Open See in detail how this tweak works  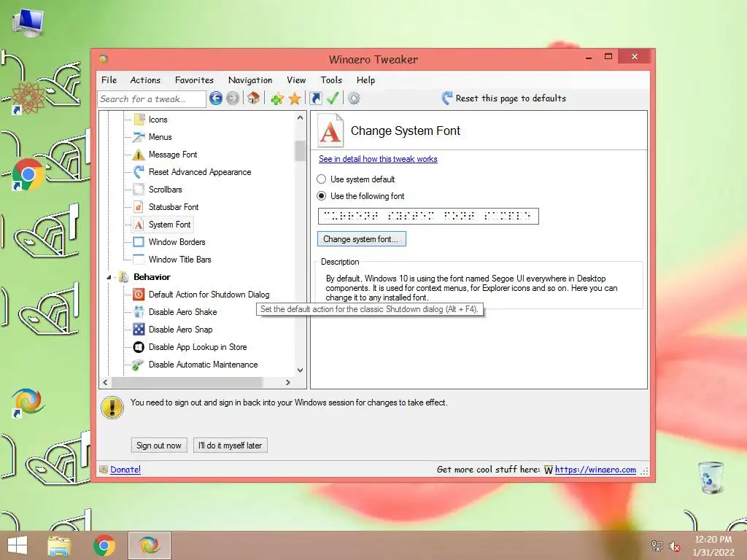378,159
